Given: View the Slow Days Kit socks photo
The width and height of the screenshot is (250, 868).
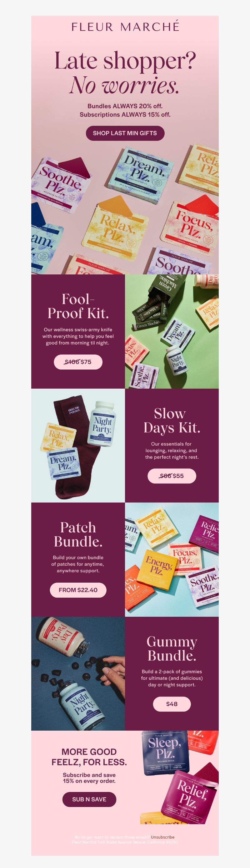Looking at the screenshot, I should [x=78, y=446].
